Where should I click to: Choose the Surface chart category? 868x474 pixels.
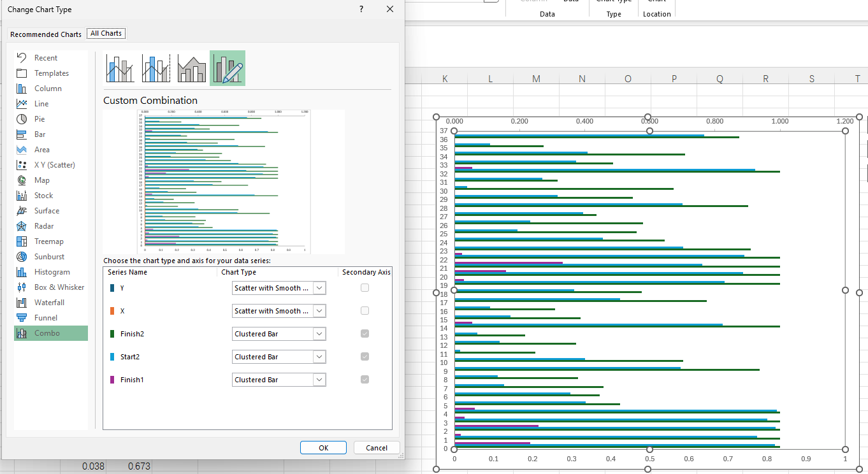tap(51, 211)
